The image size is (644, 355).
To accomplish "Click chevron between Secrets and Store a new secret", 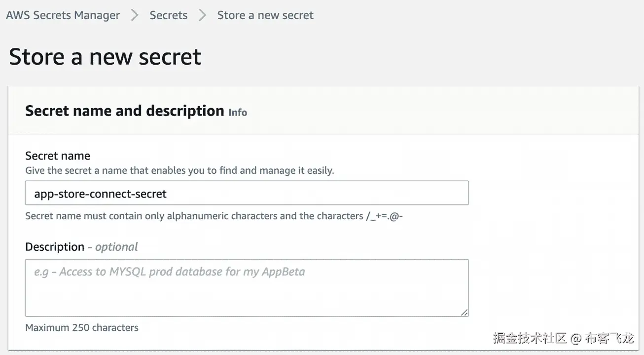I will click(202, 15).
